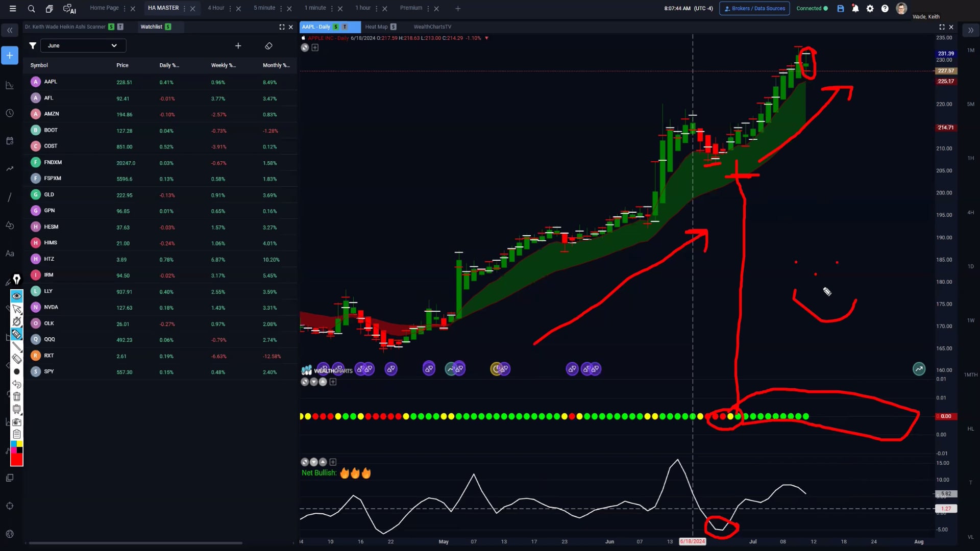Click the clear eraser icon in watchlist header
Viewport: 980px width, 551px height.
pos(268,46)
